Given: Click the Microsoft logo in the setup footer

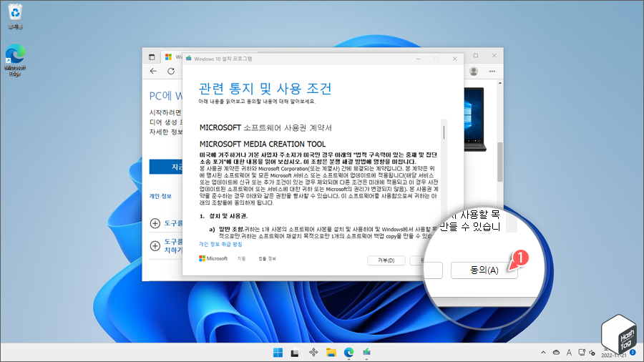Looking at the screenshot, I should tap(213, 258).
